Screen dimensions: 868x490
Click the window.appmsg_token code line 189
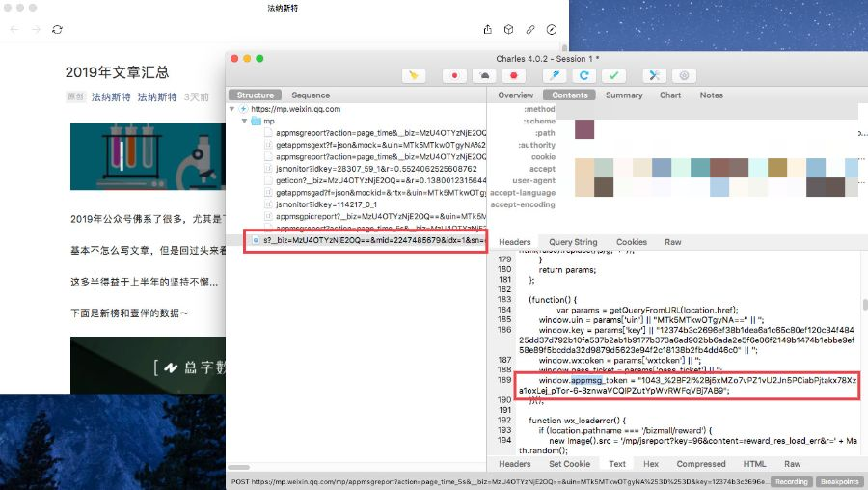[x=687, y=386]
